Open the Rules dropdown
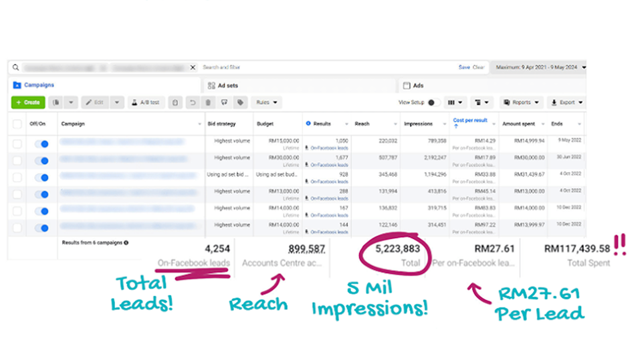 [x=267, y=103]
